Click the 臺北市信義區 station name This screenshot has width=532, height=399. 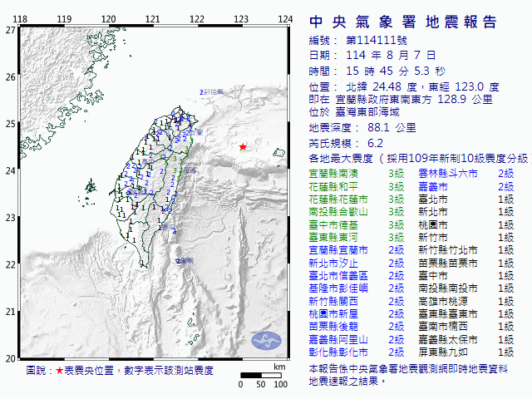tap(338, 276)
